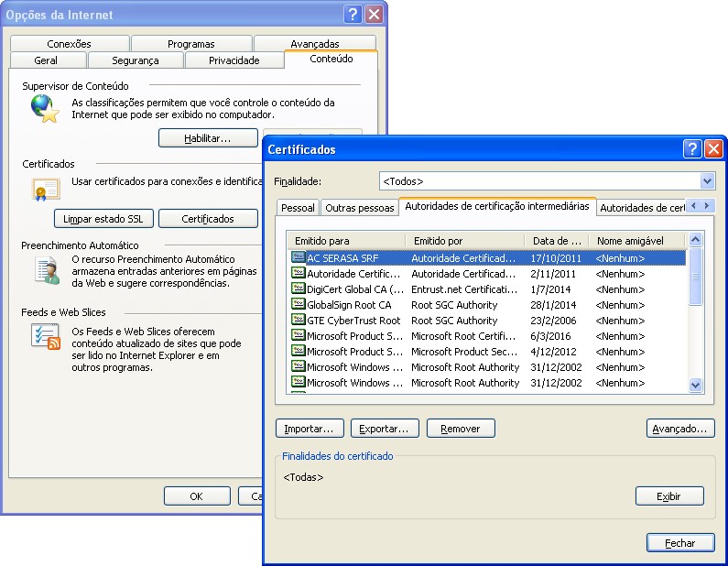Click the certificate list scroll down arrow
This screenshot has width=728, height=566.
click(x=695, y=385)
